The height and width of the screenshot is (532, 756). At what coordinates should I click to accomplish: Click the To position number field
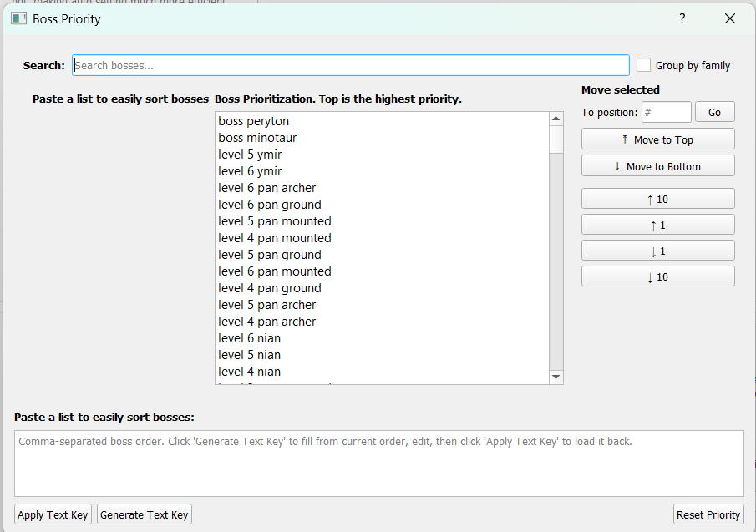pyautogui.click(x=667, y=112)
